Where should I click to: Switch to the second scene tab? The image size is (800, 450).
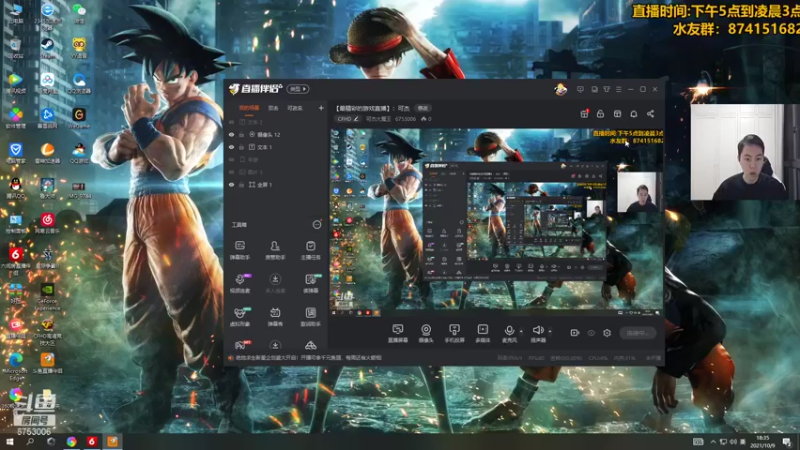(x=273, y=108)
